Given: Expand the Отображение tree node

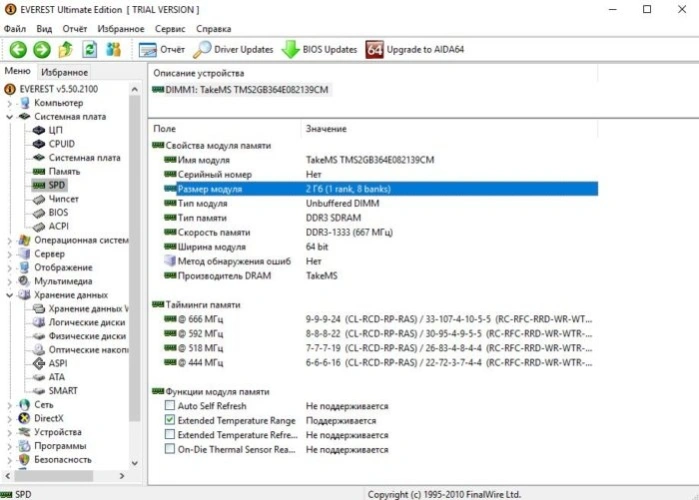Looking at the screenshot, I should [9, 268].
